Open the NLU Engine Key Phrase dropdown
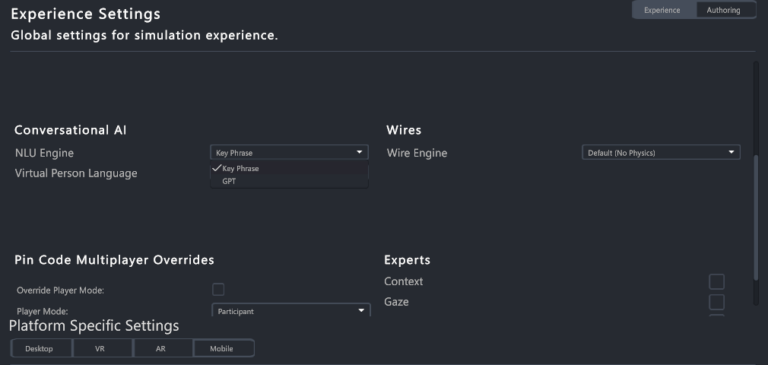The height and width of the screenshot is (365, 768). click(x=289, y=152)
